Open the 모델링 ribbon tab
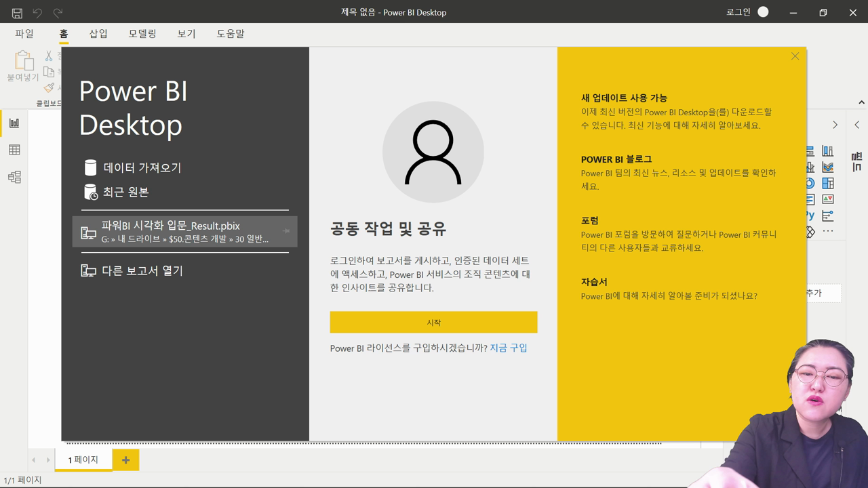 click(142, 34)
